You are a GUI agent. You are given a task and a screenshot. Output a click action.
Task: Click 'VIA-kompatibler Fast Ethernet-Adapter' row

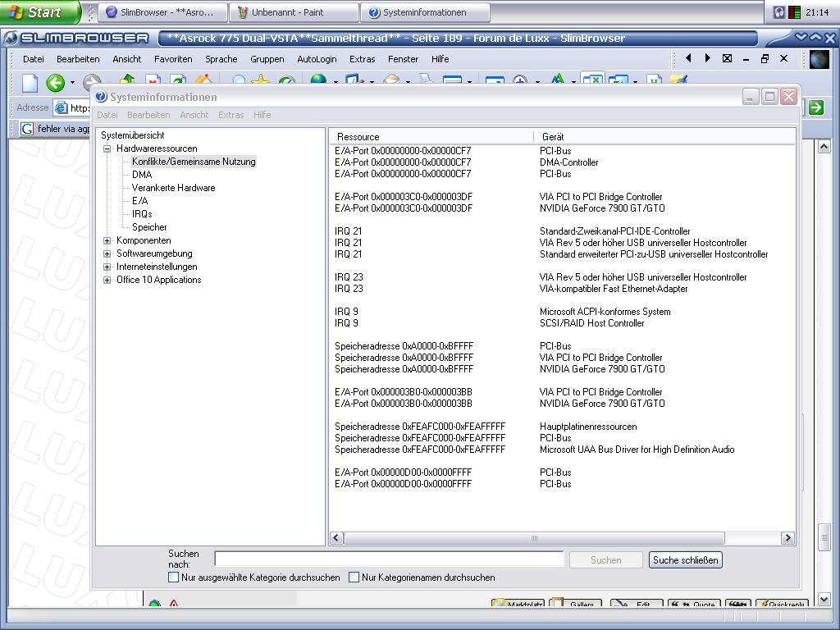click(x=614, y=289)
